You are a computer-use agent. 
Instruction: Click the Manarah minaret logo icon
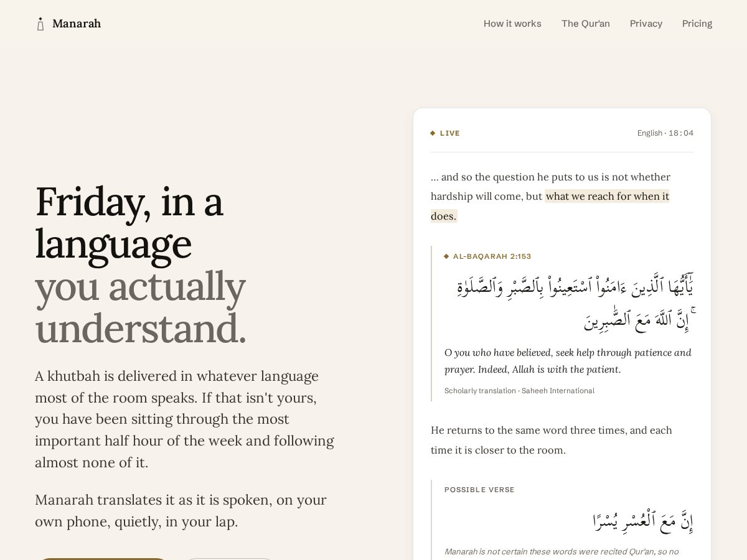[40, 24]
